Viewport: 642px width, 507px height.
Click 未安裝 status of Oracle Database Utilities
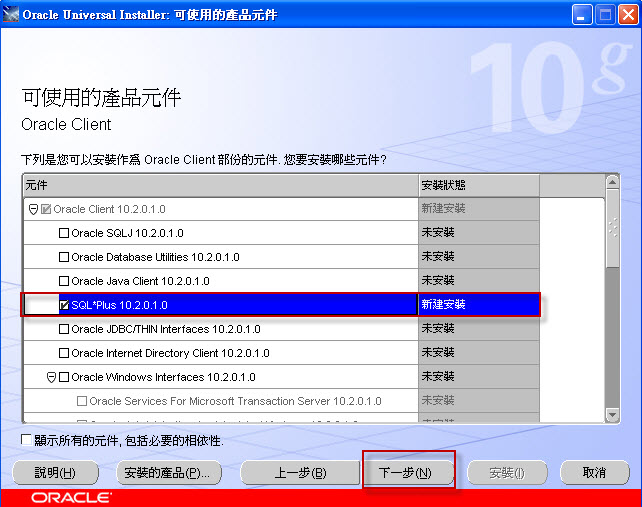pyautogui.click(x=438, y=257)
